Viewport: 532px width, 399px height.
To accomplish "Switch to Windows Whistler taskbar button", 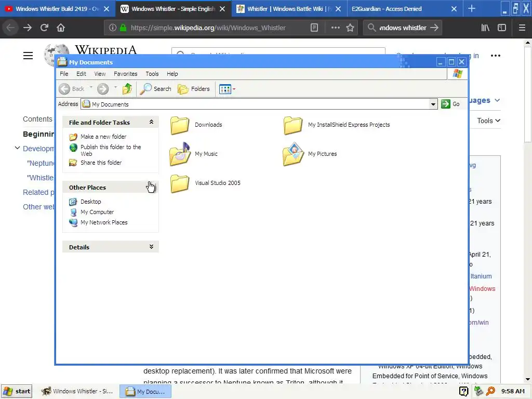I will 77,391.
